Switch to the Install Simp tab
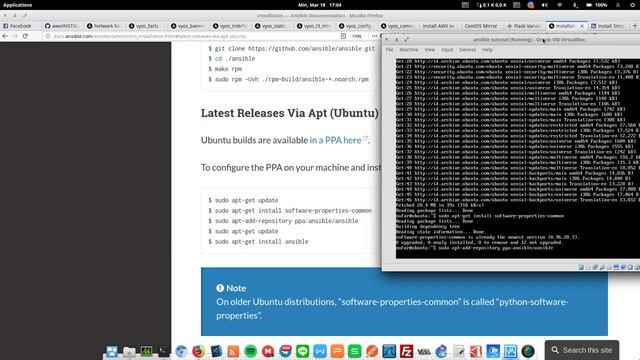 tap(608, 26)
